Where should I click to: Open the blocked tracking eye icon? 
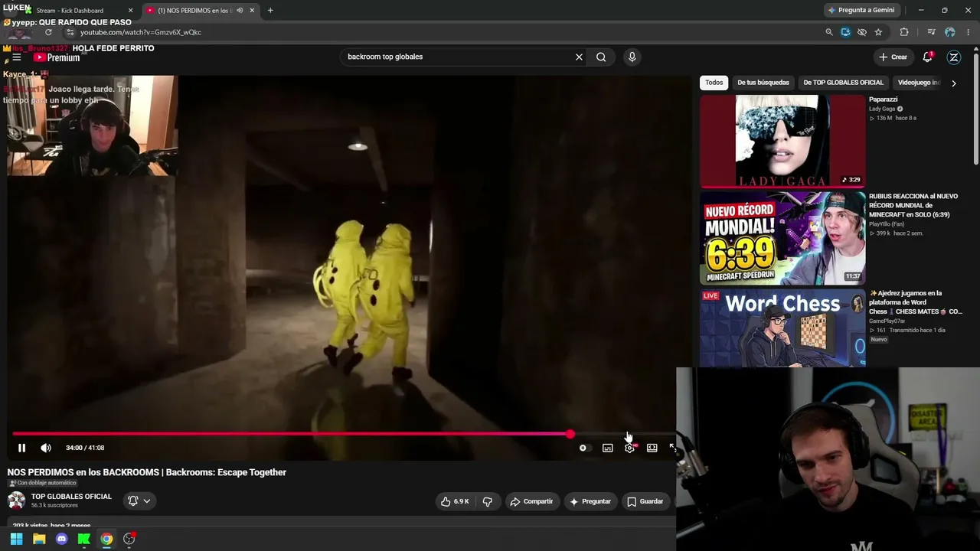point(862,32)
